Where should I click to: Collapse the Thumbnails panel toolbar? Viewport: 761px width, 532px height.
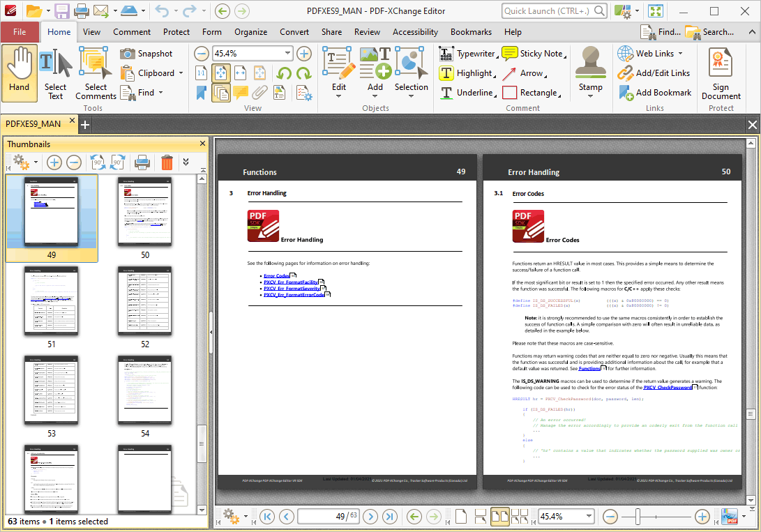(x=186, y=162)
